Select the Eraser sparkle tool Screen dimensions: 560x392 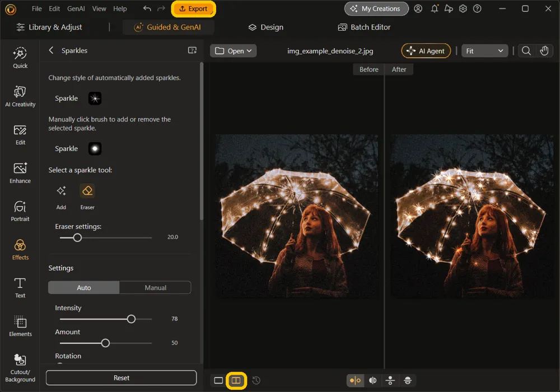click(x=87, y=197)
